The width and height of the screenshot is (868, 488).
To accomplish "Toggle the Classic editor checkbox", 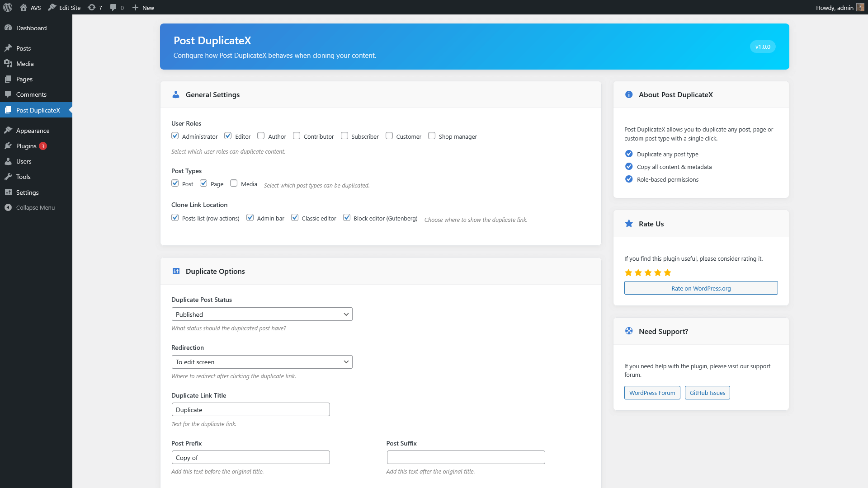I will (295, 217).
